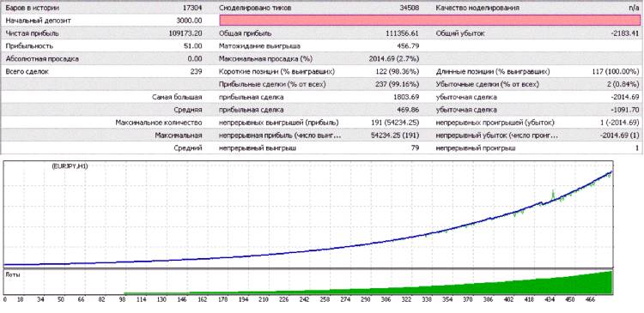644x313 pixels.
Task: Select the total trades value 239
Action: tap(197, 71)
